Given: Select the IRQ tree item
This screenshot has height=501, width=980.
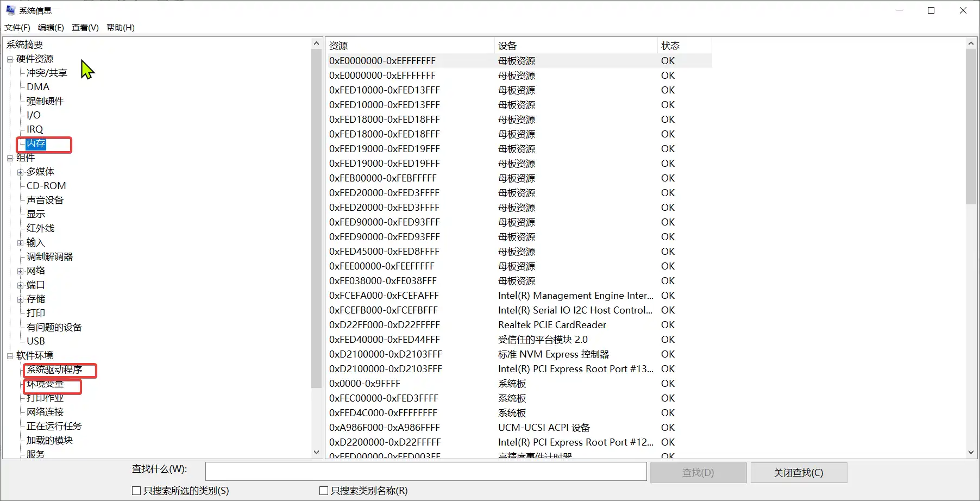Looking at the screenshot, I should pos(35,129).
